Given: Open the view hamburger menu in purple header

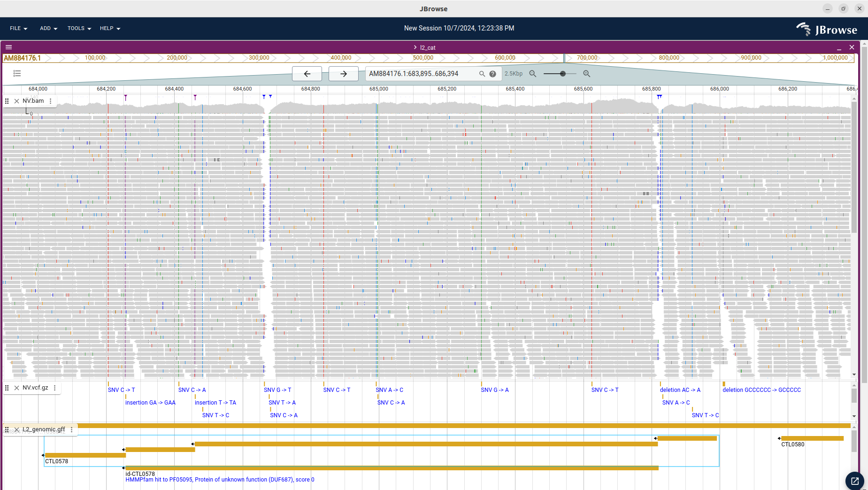Looking at the screenshot, I should [8, 47].
